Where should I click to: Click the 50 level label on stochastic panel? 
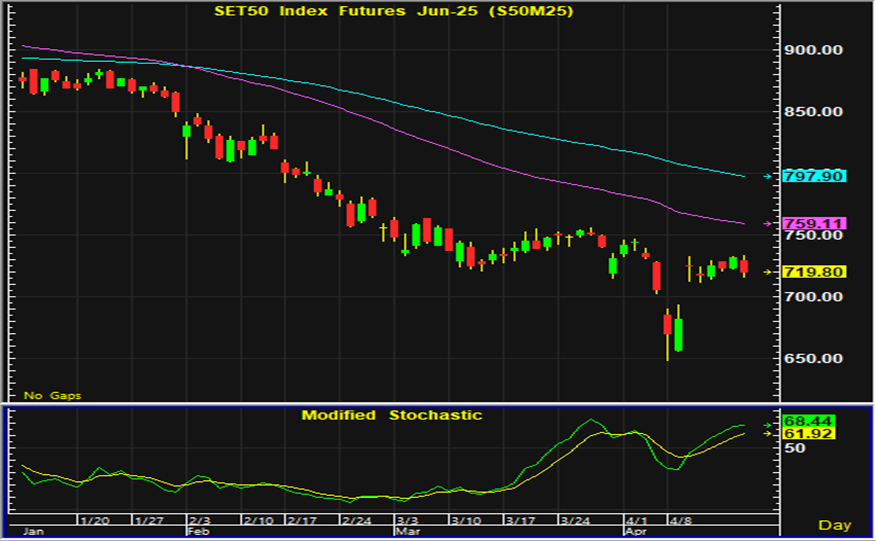click(795, 449)
